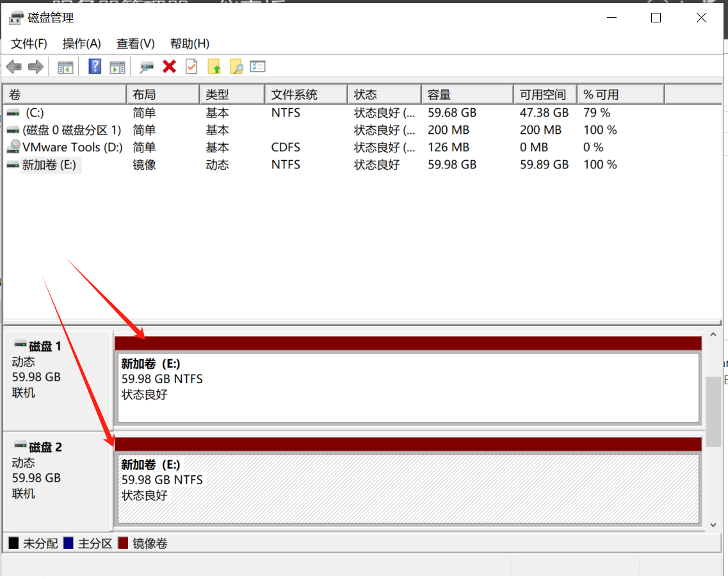This screenshot has height=579, width=728.
Task: Click the blue 主分区 legend swatch
Action: click(x=69, y=543)
